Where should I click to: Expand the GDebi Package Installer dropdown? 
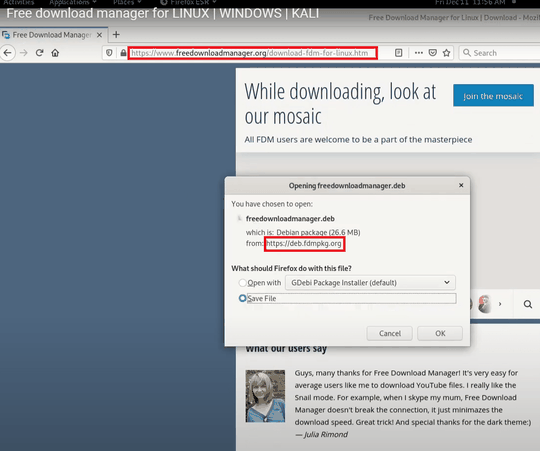370,283
